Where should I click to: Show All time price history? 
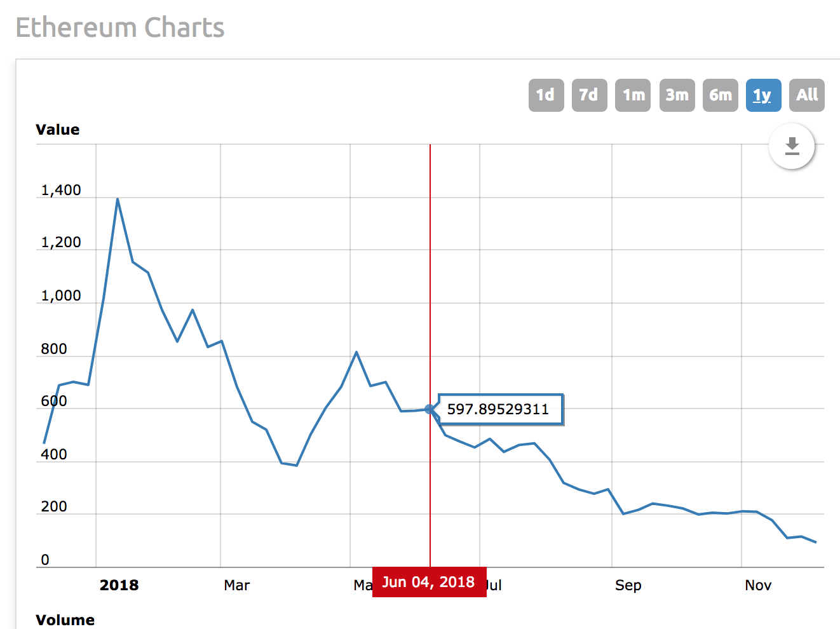[x=806, y=95]
